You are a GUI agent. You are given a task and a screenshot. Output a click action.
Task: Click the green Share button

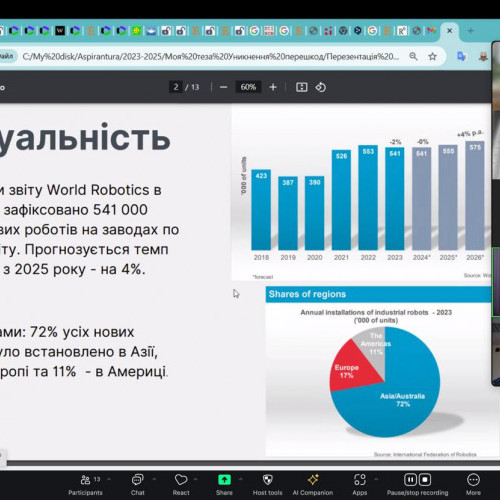224,480
